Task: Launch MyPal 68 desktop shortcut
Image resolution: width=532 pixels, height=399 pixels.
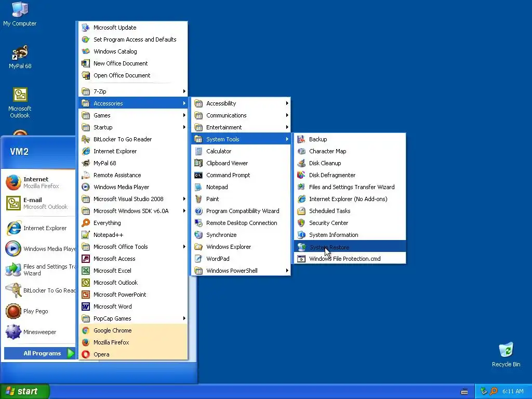Action: tap(20, 57)
